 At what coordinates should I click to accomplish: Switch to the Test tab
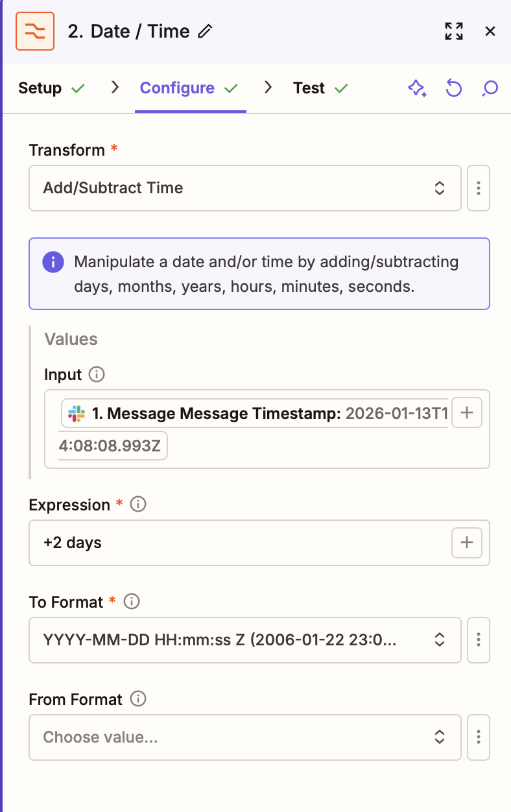click(309, 88)
